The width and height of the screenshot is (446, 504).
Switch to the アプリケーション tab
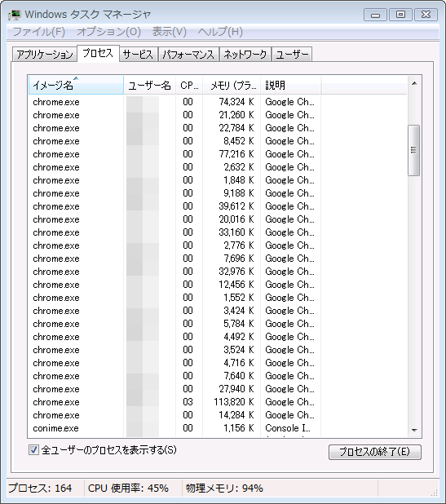(x=45, y=55)
